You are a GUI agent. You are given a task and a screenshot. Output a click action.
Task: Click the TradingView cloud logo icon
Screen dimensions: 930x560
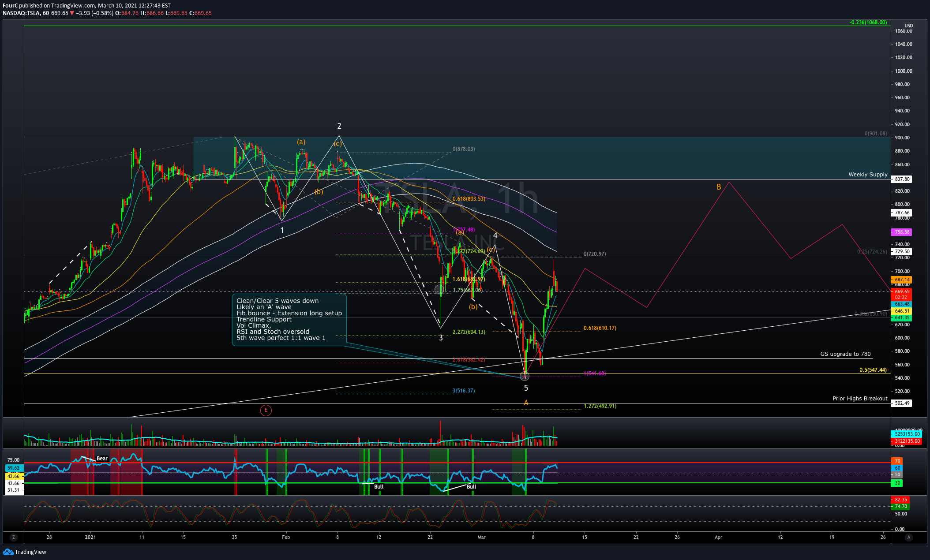pos(8,552)
